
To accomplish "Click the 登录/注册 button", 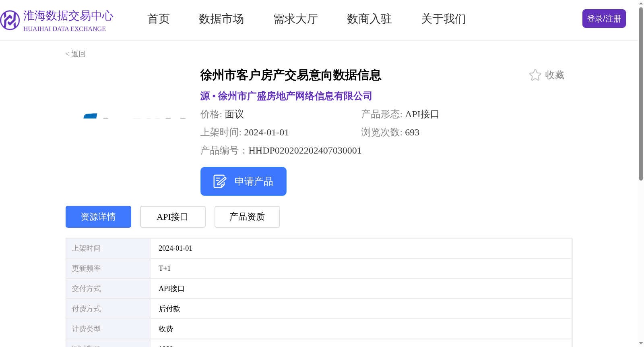I will 604,19.
